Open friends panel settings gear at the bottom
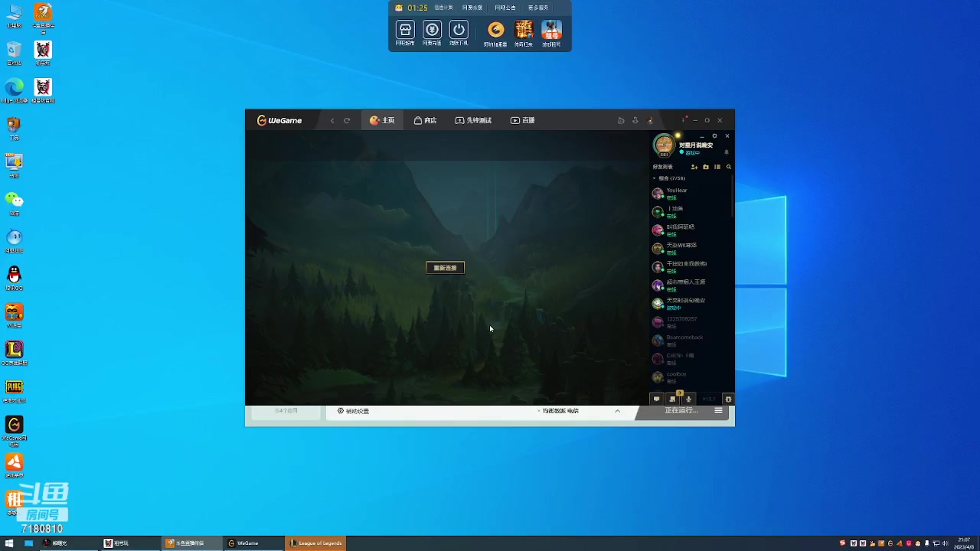 (728, 399)
